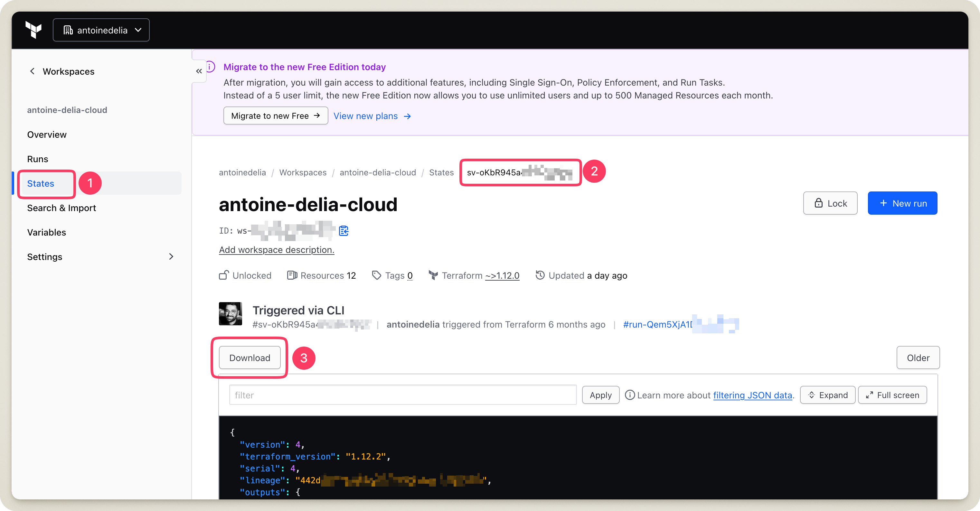Screen dimensions: 980x511
Task: Select States in the sidebar
Action: click(41, 184)
